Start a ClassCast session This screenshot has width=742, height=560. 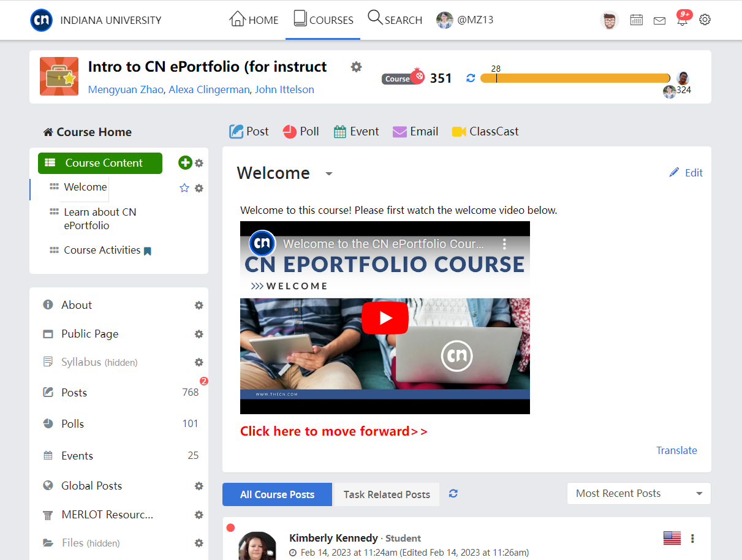[x=485, y=132]
